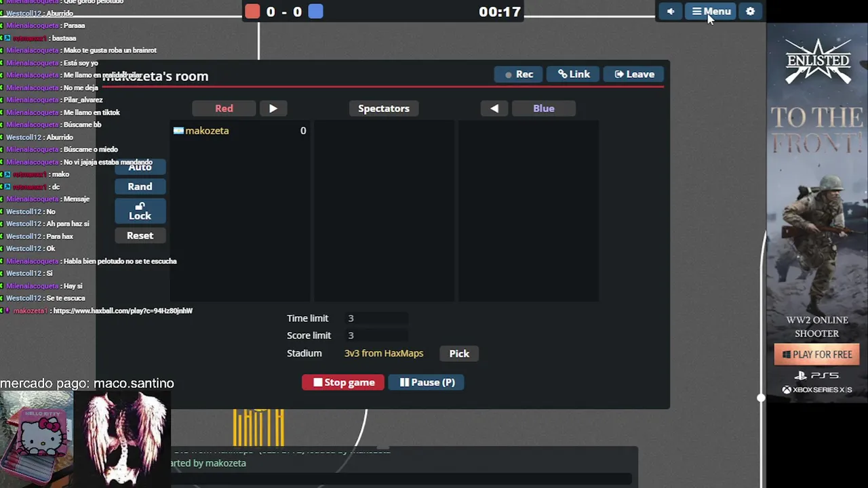This screenshot has width=868, height=488.
Task: Pick a different stadium
Action: 459,354
